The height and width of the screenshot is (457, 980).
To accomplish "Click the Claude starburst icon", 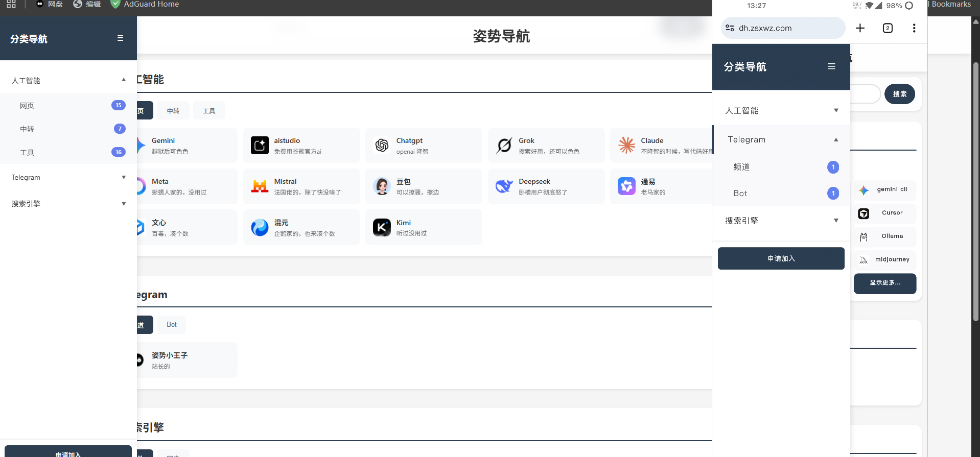I will (x=626, y=146).
